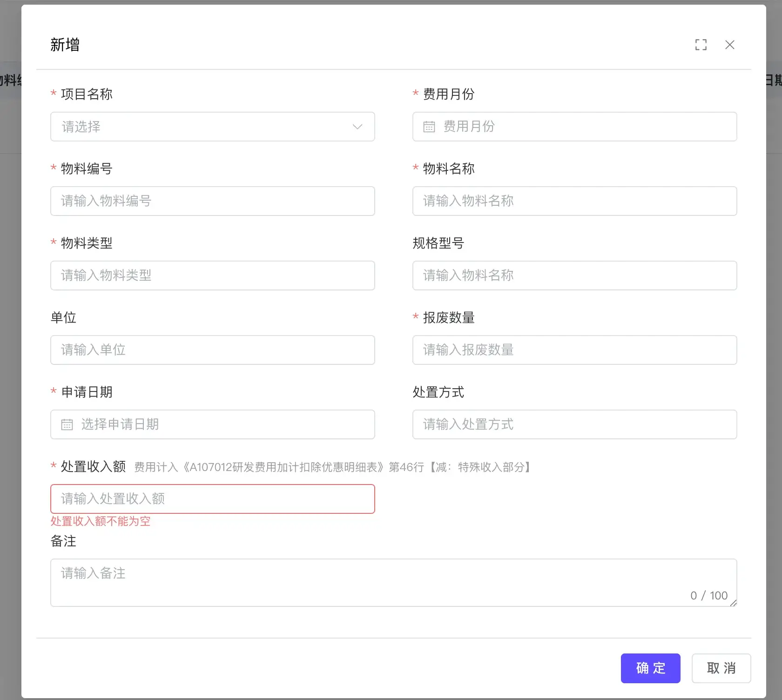Select the 规格型号 input field
The width and height of the screenshot is (782, 700).
coord(574,276)
